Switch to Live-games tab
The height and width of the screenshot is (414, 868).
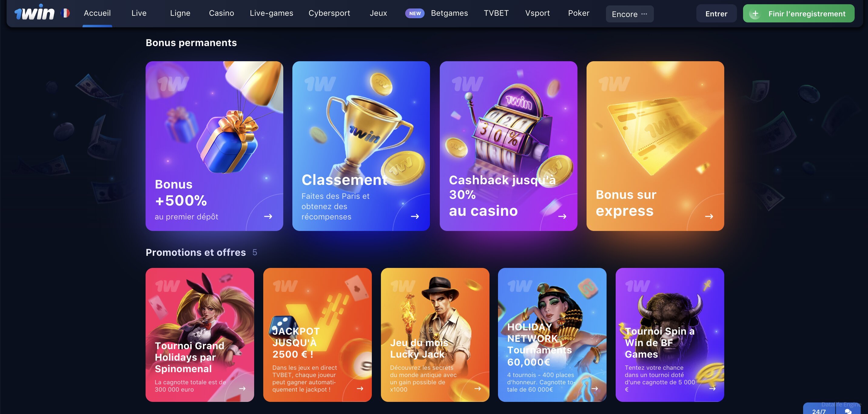271,13
